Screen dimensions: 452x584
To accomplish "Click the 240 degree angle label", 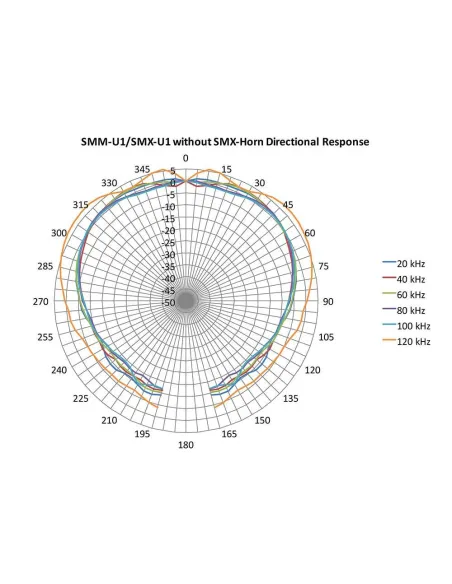I will (59, 370).
